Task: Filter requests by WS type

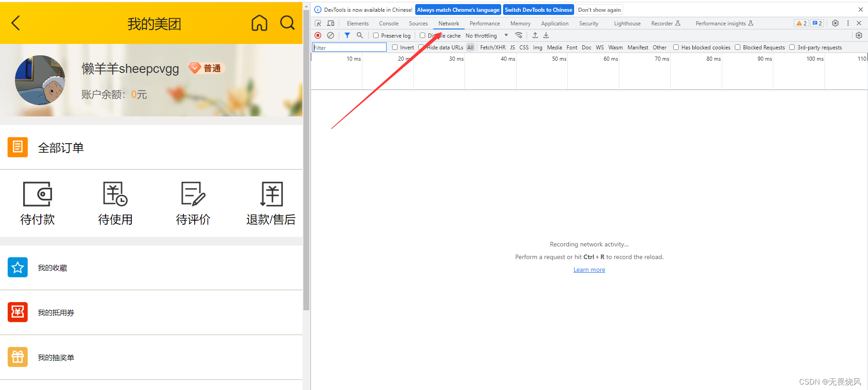Action: click(599, 47)
